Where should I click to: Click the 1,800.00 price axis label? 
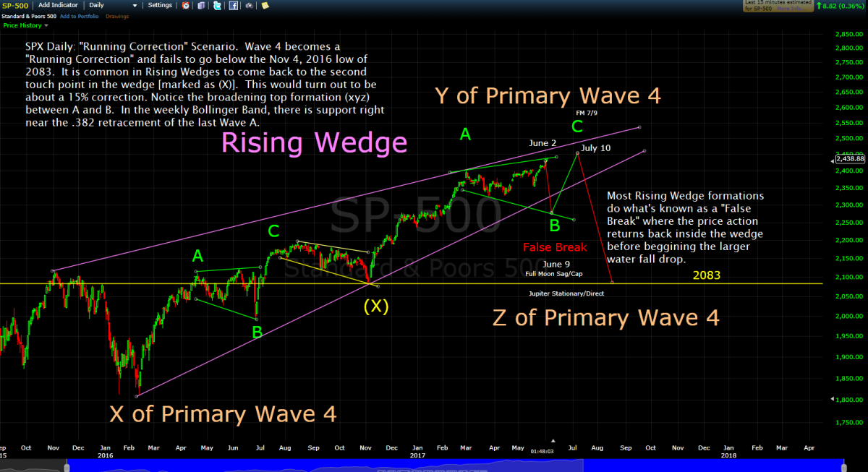pyautogui.click(x=851, y=400)
